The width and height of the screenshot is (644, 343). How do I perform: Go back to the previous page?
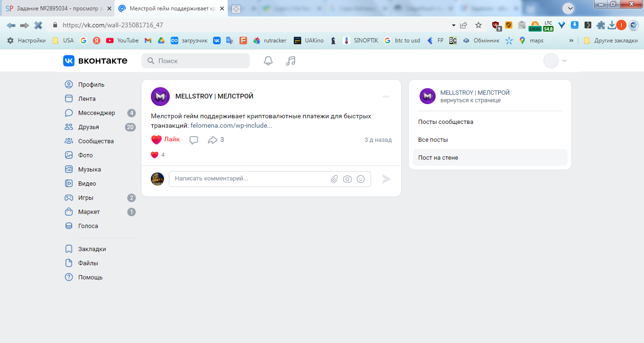(x=11, y=25)
